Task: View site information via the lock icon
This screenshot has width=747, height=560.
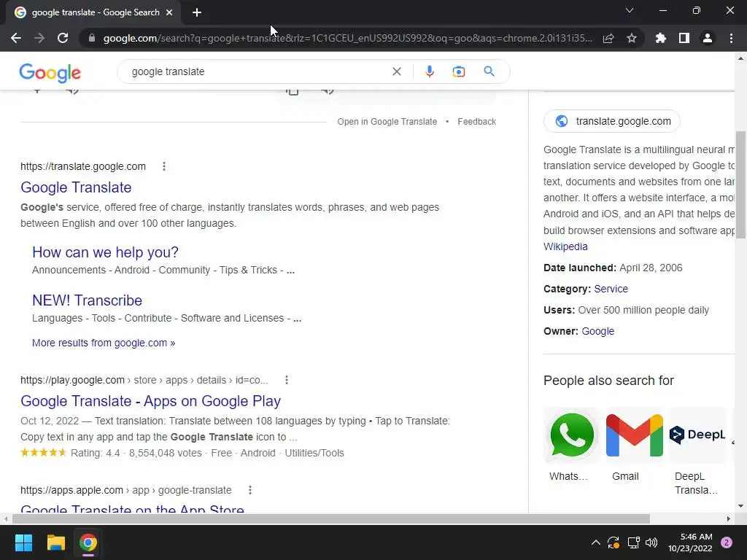Action: click(x=92, y=38)
